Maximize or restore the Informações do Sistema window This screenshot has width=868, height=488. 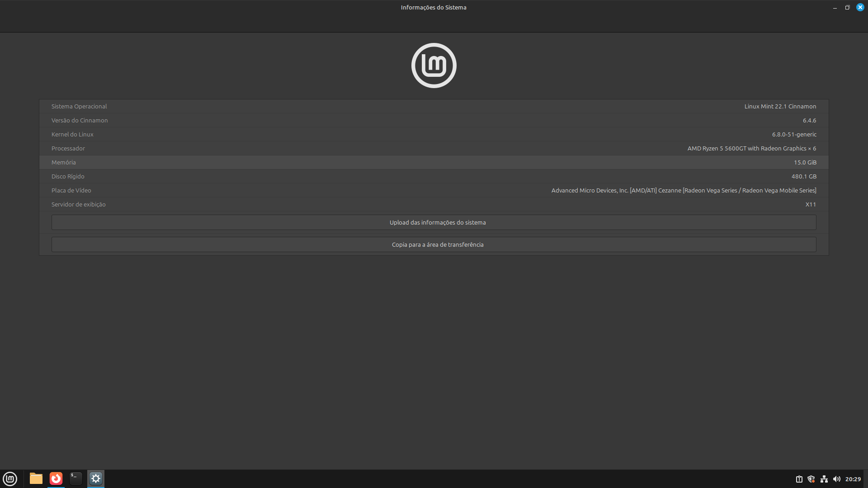[848, 8]
